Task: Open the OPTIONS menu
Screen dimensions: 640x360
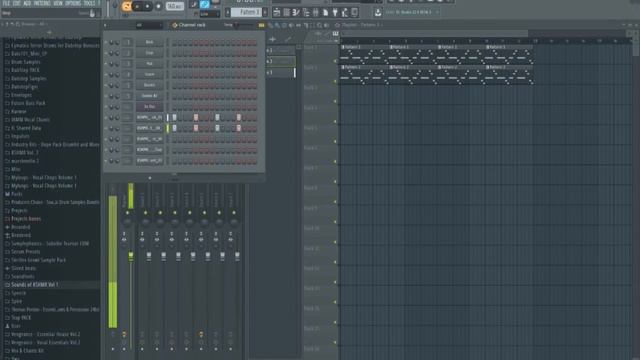Action: [x=73, y=3]
